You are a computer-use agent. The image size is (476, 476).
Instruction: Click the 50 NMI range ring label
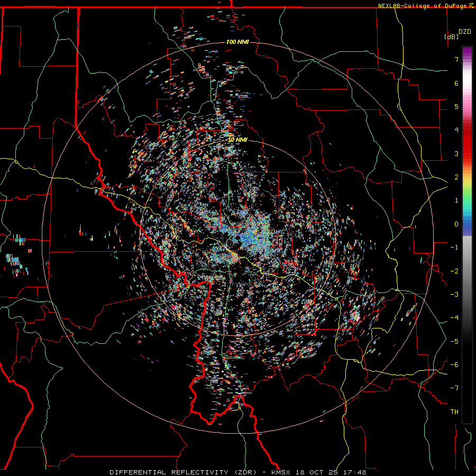coord(237,140)
